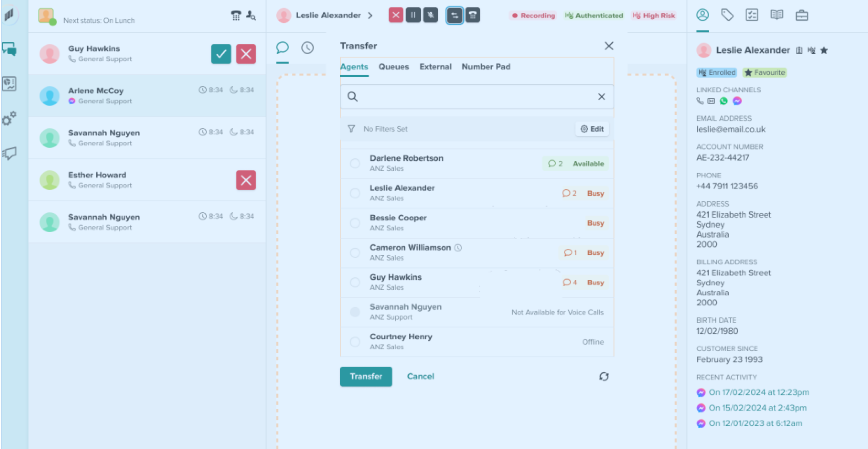The height and width of the screenshot is (449, 868).
Task: Select Darlene Robertson radio button
Action: pos(355,163)
